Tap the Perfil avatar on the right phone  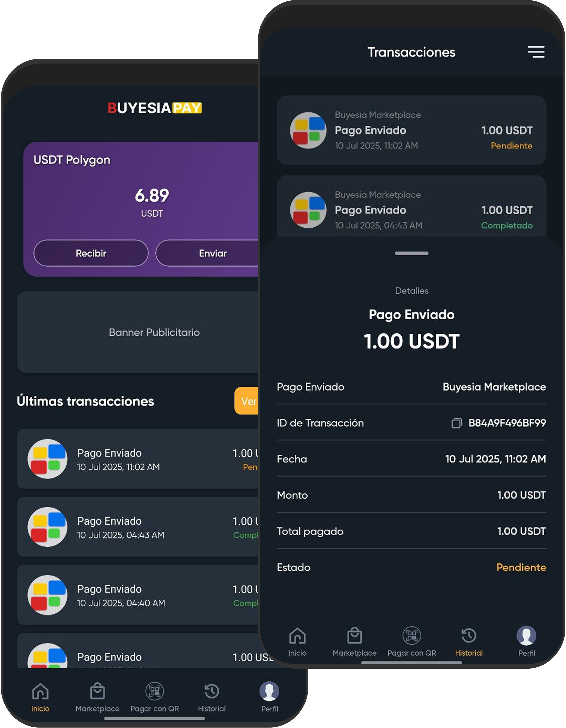point(526,635)
